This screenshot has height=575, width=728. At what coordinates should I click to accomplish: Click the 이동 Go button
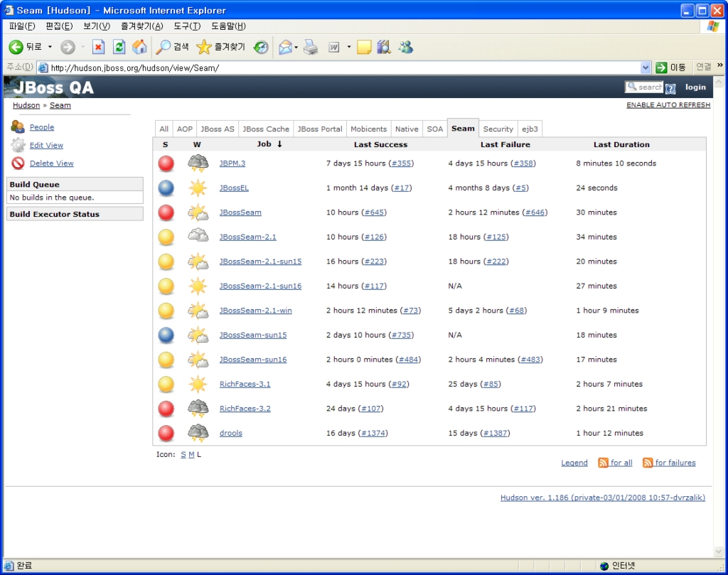(671, 68)
